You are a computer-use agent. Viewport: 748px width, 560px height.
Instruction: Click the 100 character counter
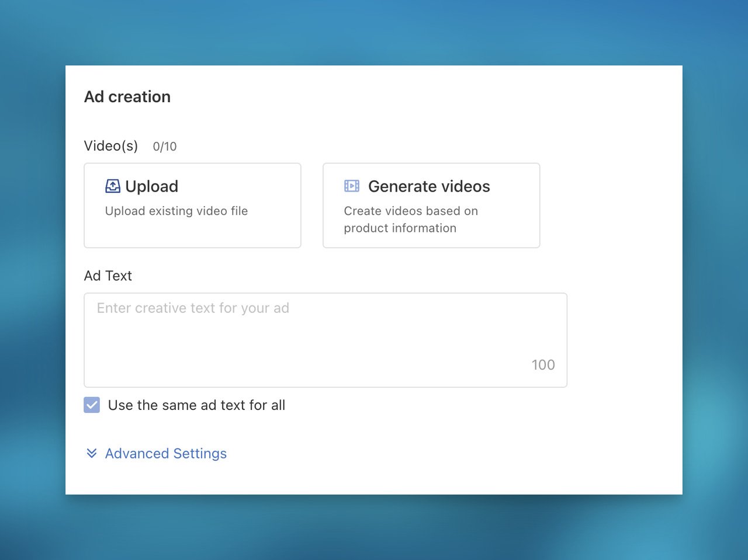[543, 365]
